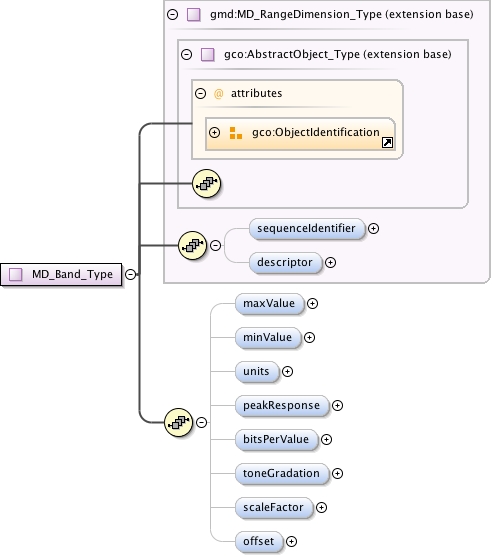Image resolution: width=492 pixels, height=557 pixels.
Task: Select the offset element
Action: 259,542
